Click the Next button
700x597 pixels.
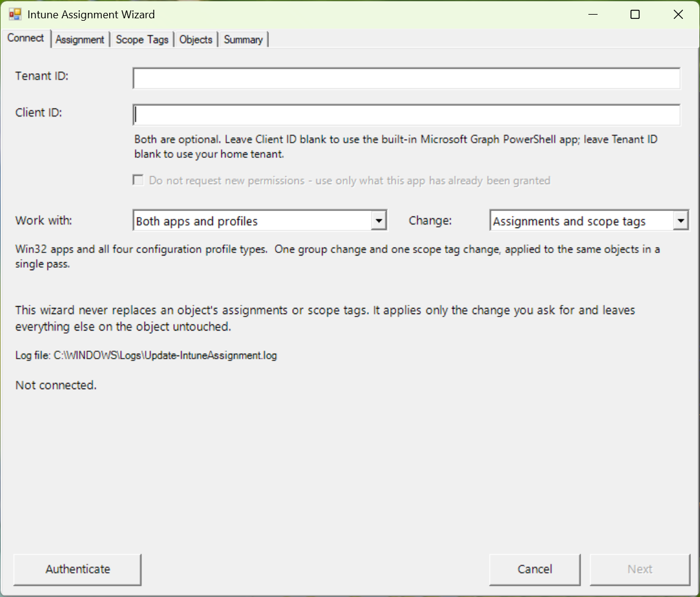pos(640,570)
